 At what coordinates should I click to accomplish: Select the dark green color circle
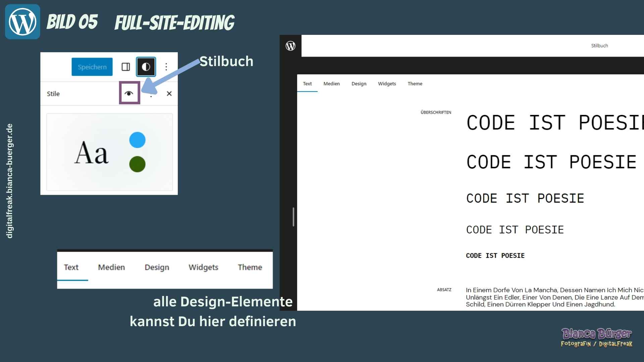pos(137,164)
